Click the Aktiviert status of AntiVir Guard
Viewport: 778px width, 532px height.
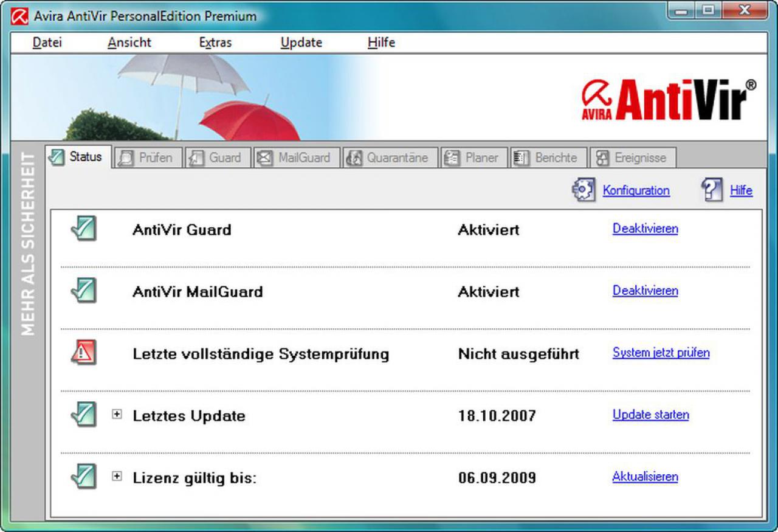[x=489, y=230]
